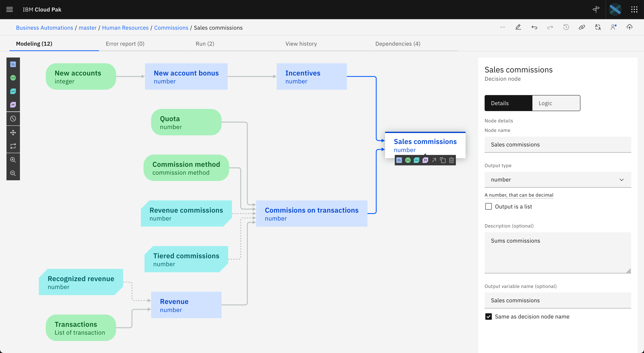Navigate to the Commissions breadcrumb link

point(171,28)
